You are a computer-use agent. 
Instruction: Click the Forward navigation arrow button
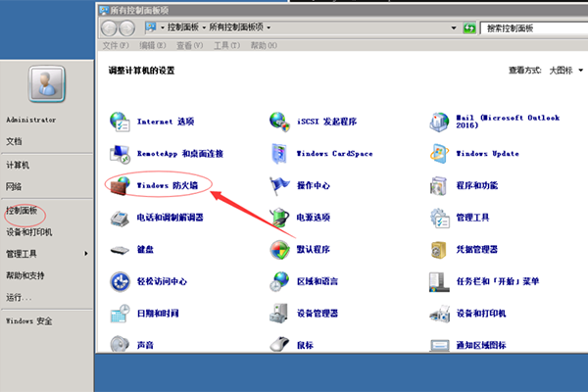127,28
